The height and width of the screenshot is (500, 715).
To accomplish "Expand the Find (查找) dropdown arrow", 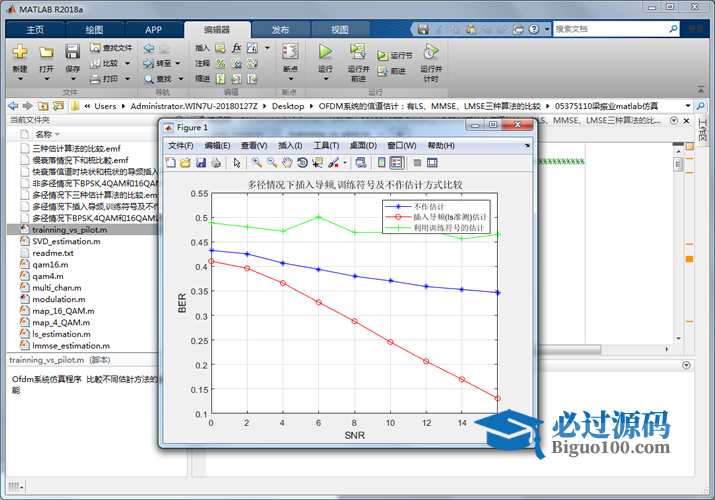I will (181, 79).
